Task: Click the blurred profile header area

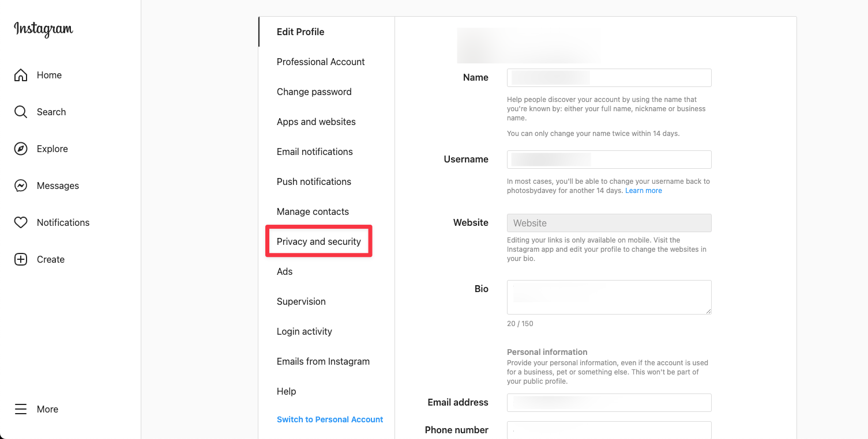Action: tap(528, 45)
